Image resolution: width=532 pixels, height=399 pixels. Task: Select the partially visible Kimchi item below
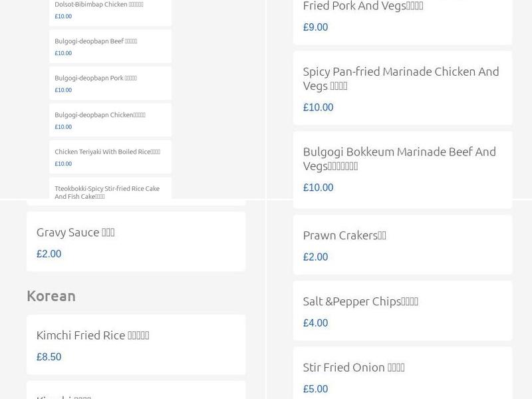pyautogui.click(x=63, y=396)
